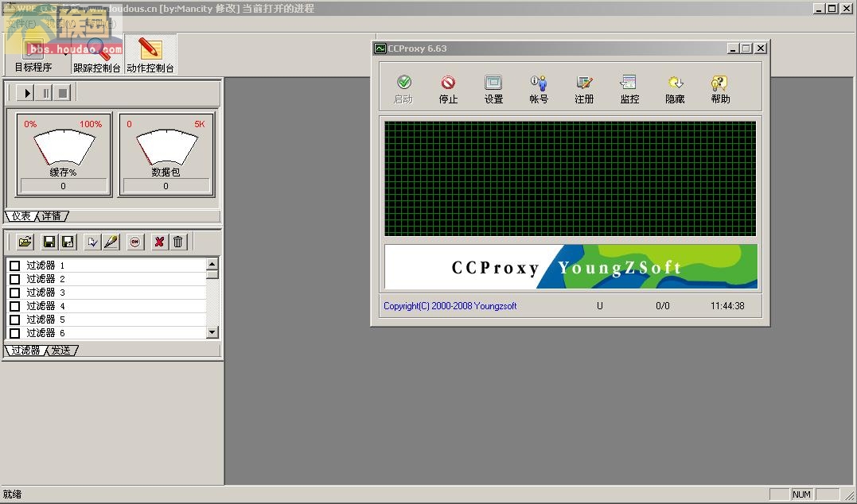Pause logging with the pause button

pyautogui.click(x=45, y=93)
